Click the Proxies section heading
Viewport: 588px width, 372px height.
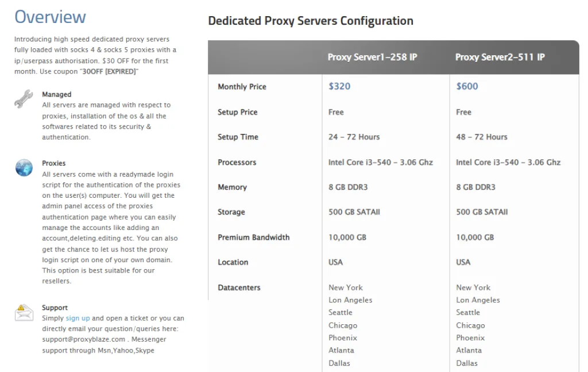[54, 163]
